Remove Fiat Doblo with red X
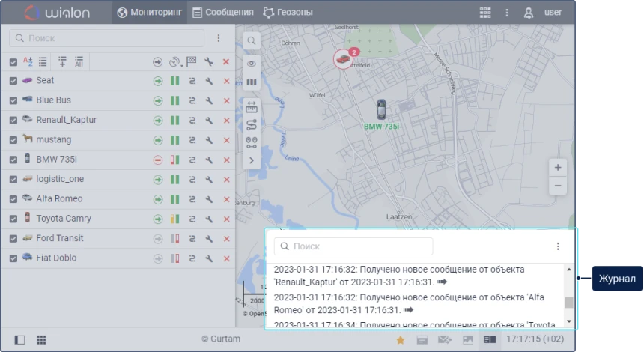This screenshot has width=644, height=352. point(226,258)
